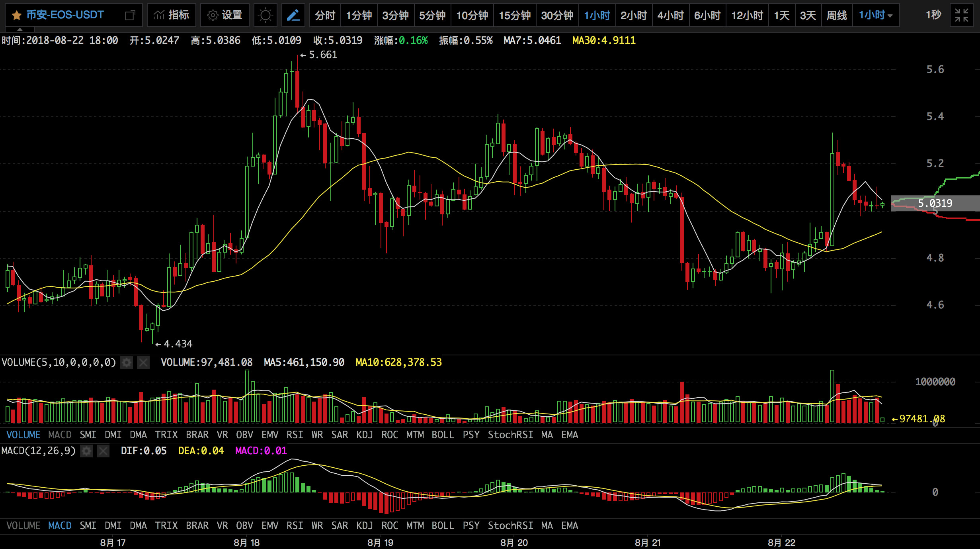Select the 1天 interval

pyautogui.click(x=782, y=16)
